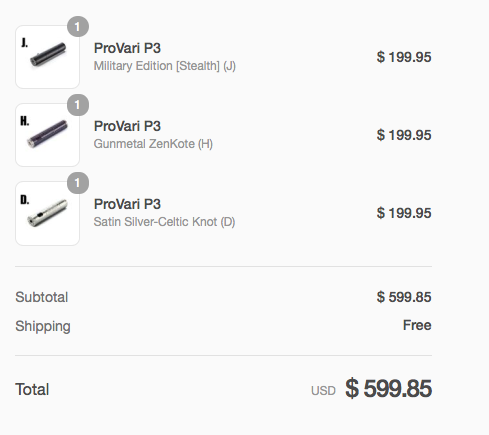Click quantity badge on Stealth (J) item
489x435 pixels.
[78, 27]
